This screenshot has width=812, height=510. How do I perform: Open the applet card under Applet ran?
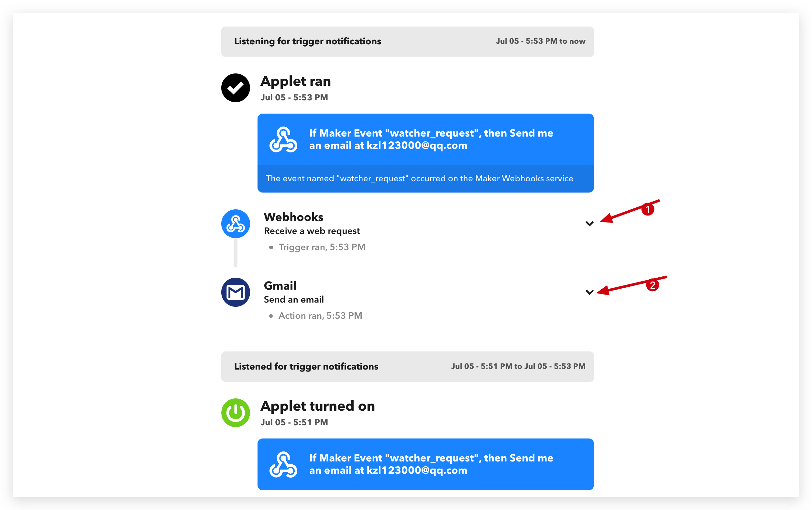click(x=425, y=153)
